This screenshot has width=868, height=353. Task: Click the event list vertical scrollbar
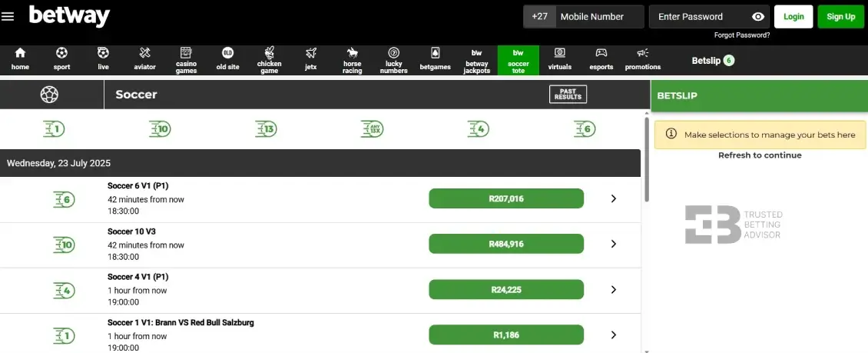coord(647,160)
